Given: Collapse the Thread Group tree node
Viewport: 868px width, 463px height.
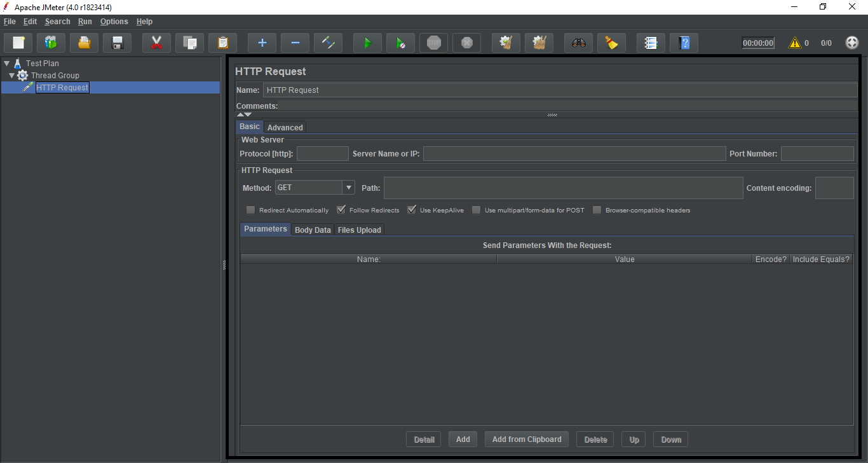Looking at the screenshot, I should tap(11, 76).
